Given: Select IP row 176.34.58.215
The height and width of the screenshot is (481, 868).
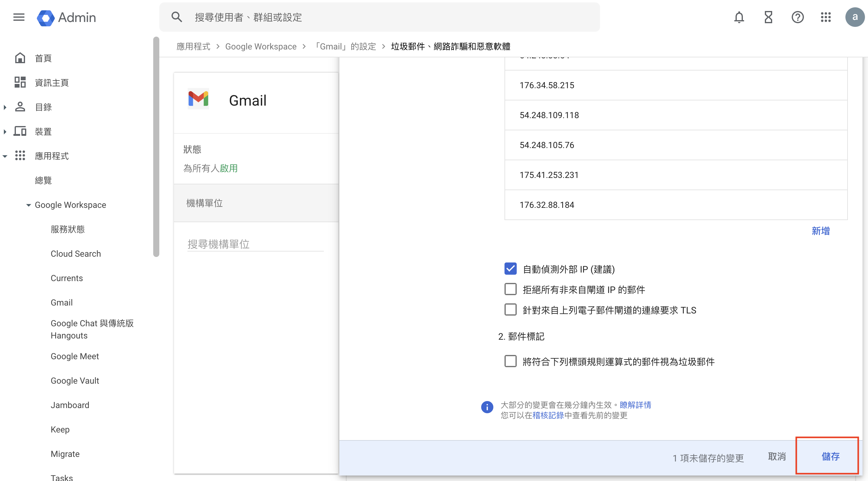Looking at the screenshot, I should coord(676,85).
